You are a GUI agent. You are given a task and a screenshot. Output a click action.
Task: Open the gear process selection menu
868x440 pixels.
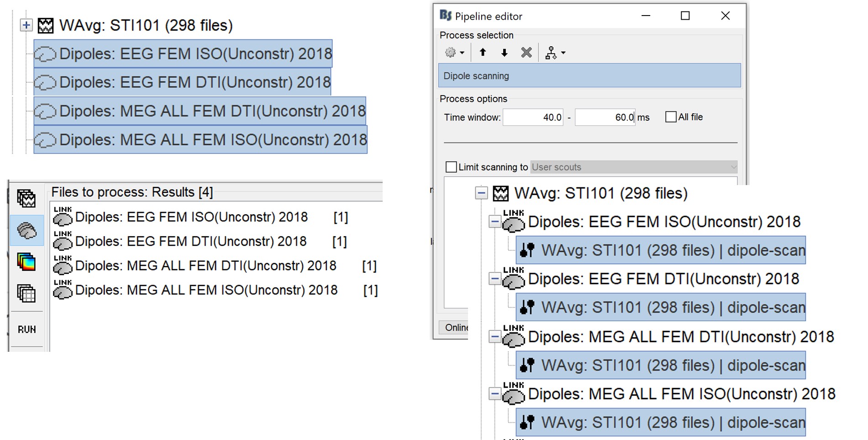(x=454, y=53)
